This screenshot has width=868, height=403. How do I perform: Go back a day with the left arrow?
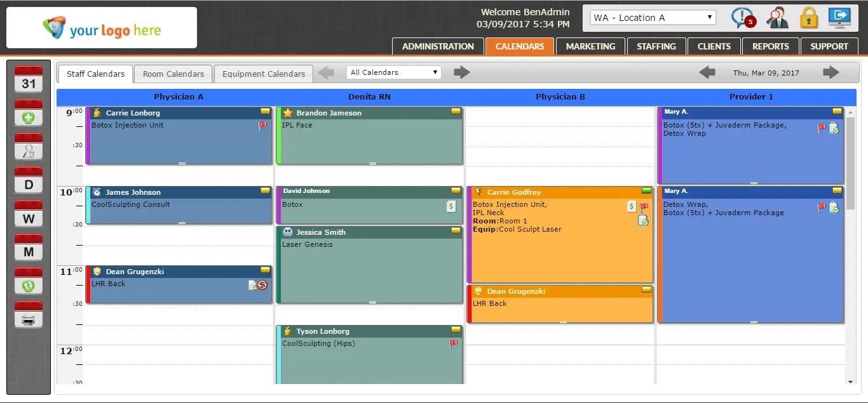(x=707, y=72)
